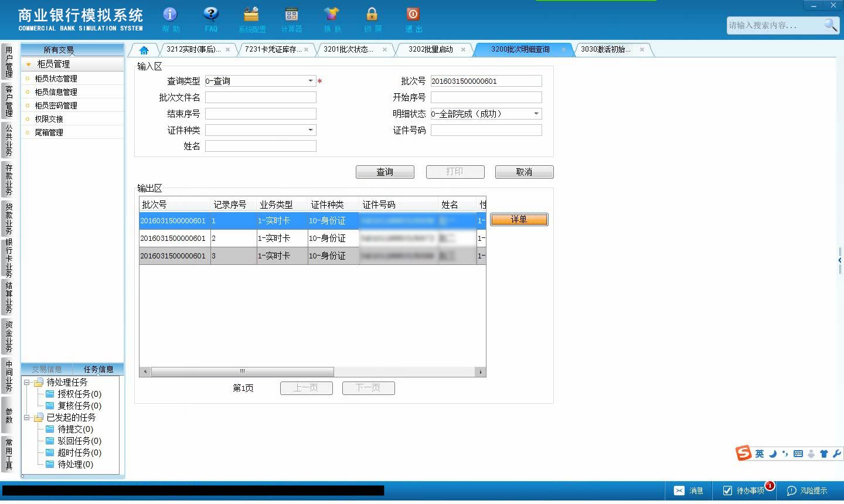Viewport: 844px width, 504px height.
Task: Toggle 英 language mode in input bar
Action: click(760, 454)
